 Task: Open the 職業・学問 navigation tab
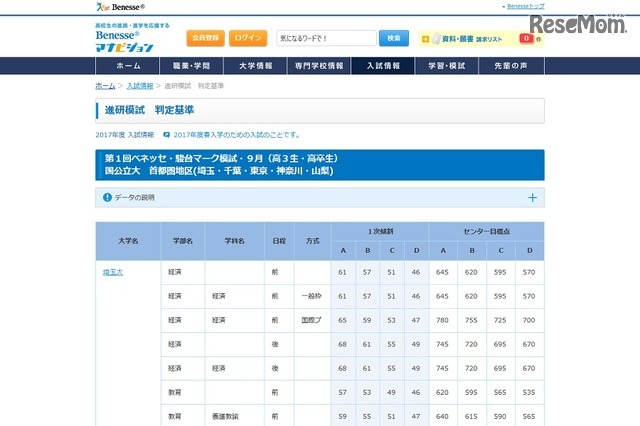[x=192, y=66]
